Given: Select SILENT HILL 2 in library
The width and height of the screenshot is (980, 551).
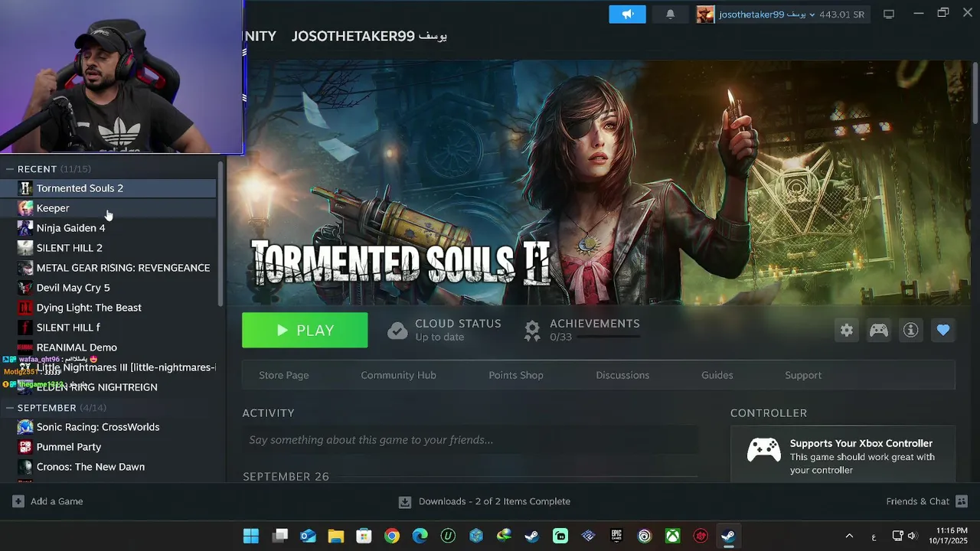Looking at the screenshot, I should pyautogui.click(x=108, y=248).
